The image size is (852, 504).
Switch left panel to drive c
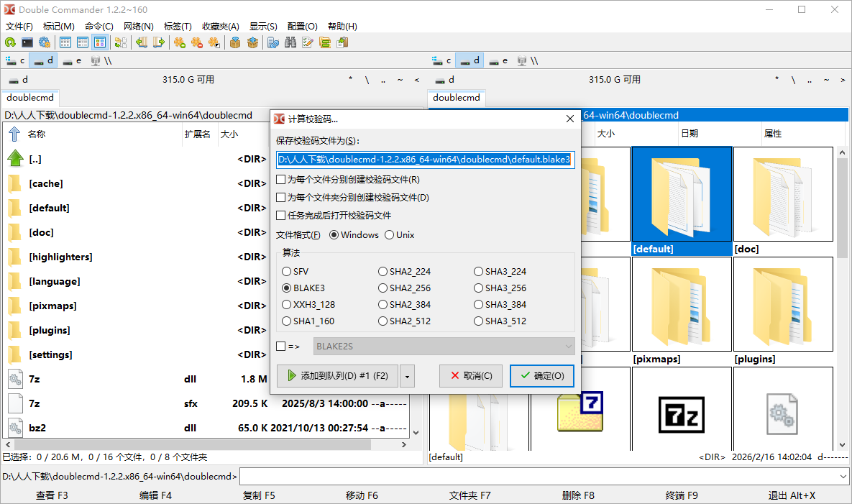[13, 60]
